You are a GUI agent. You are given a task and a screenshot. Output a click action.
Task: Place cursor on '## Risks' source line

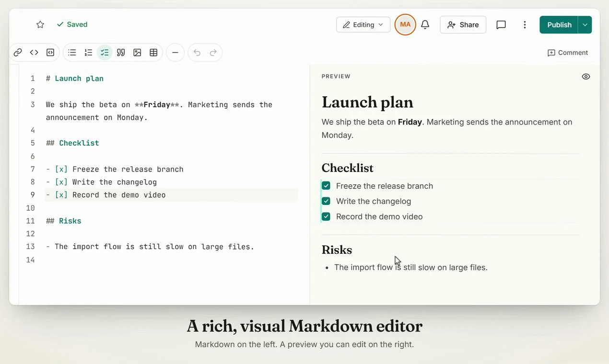(64, 221)
